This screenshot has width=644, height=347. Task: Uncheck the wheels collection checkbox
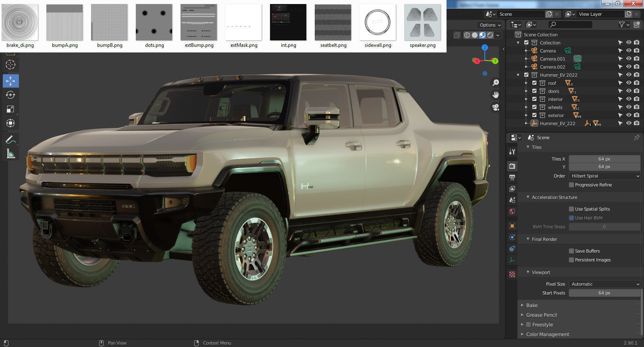tap(534, 107)
